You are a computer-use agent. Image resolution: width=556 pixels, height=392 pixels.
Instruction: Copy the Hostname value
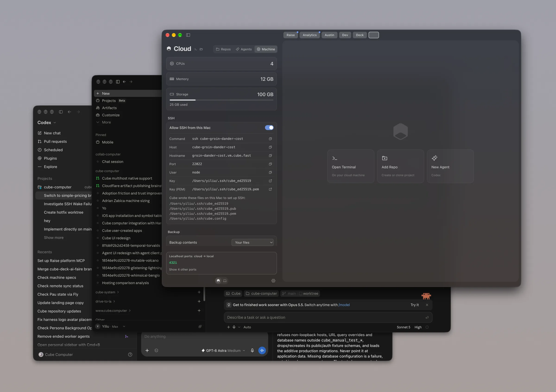point(270,156)
